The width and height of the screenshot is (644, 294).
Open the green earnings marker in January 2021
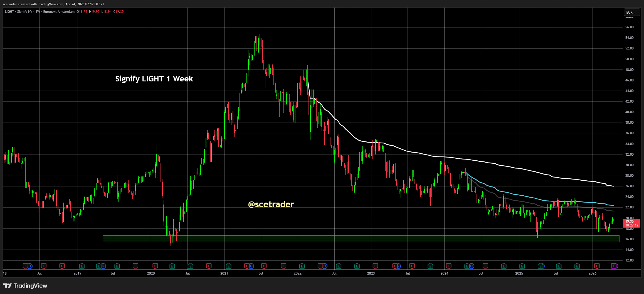point(229,266)
